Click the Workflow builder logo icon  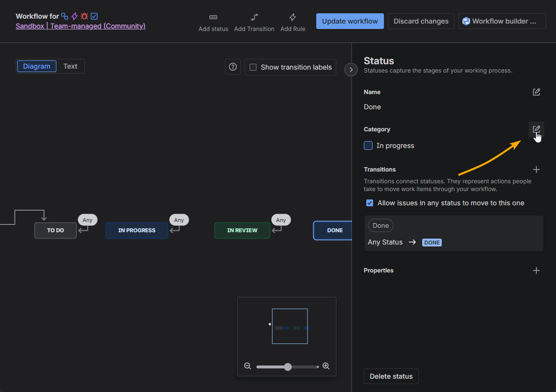pos(466,21)
